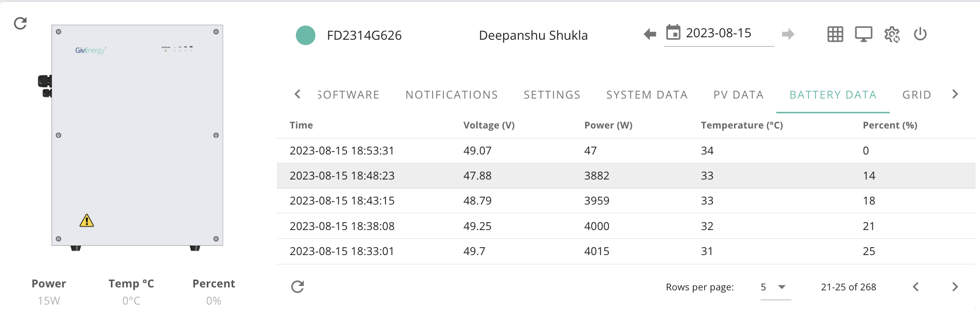Go to next page of table rows
The width and height of the screenshot is (980, 309).
pyautogui.click(x=955, y=287)
